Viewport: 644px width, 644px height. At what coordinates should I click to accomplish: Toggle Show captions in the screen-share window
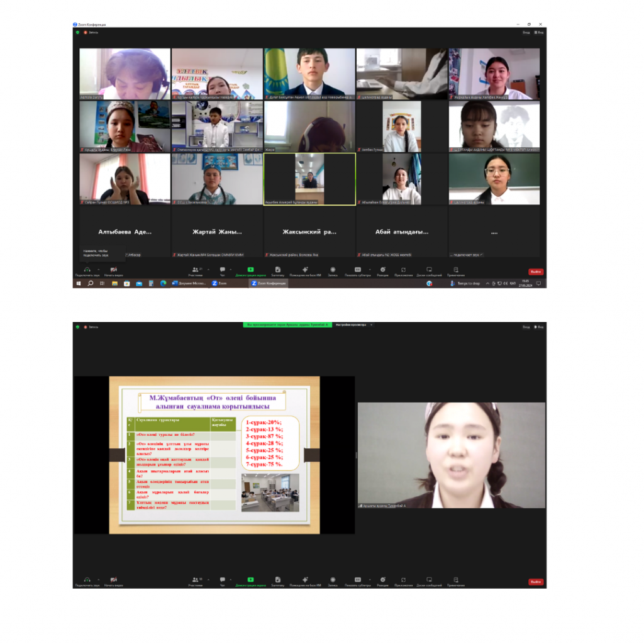tap(358, 582)
